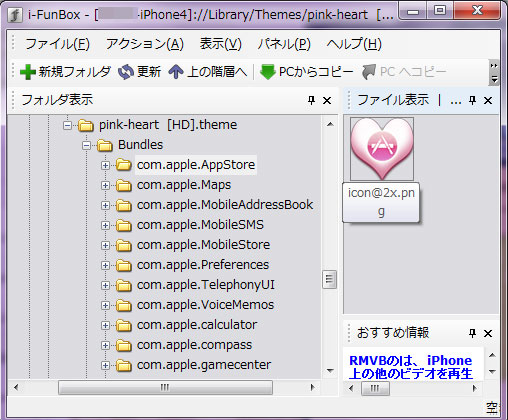Pin the おすすめ情報 panel

point(472,333)
